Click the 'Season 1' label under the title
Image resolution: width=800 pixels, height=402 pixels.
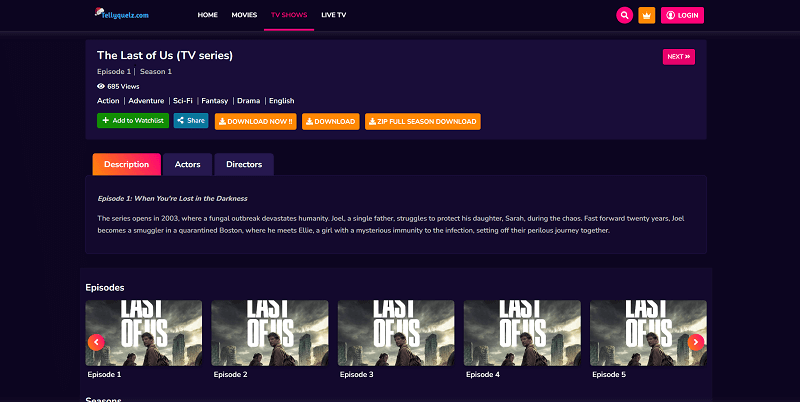point(156,71)
